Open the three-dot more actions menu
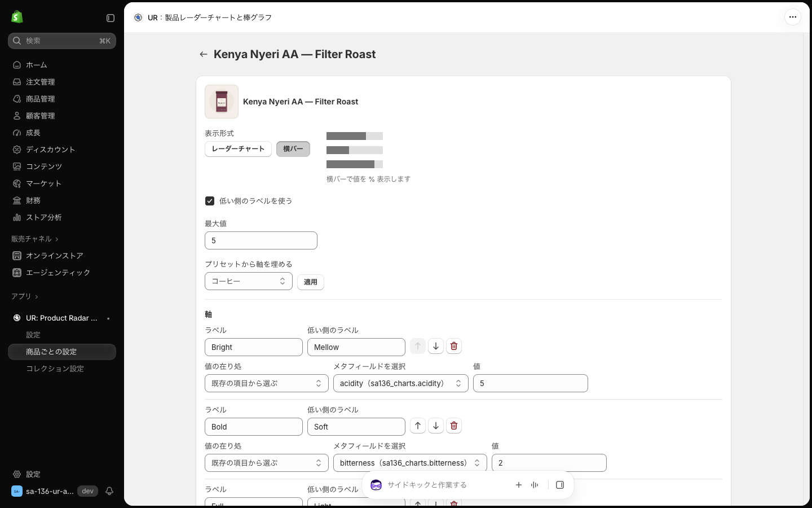This screenshot has height=508, width=812. [793, 17]
